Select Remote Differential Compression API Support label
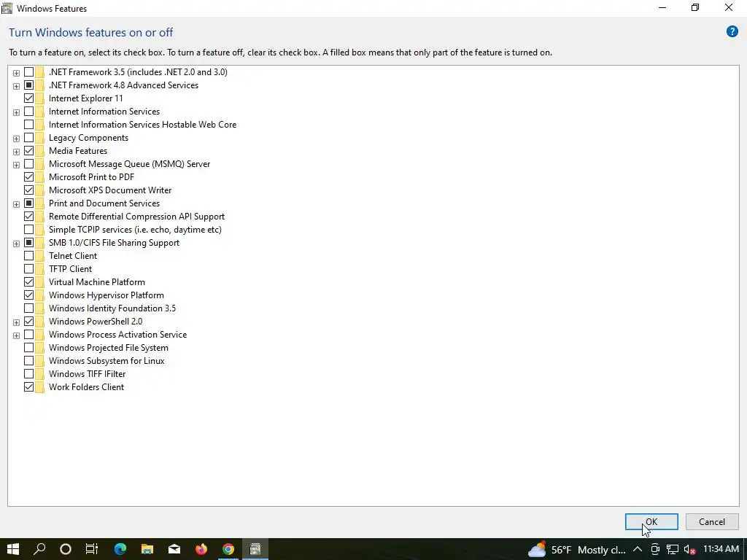747x560 pixels. [136, 216]
